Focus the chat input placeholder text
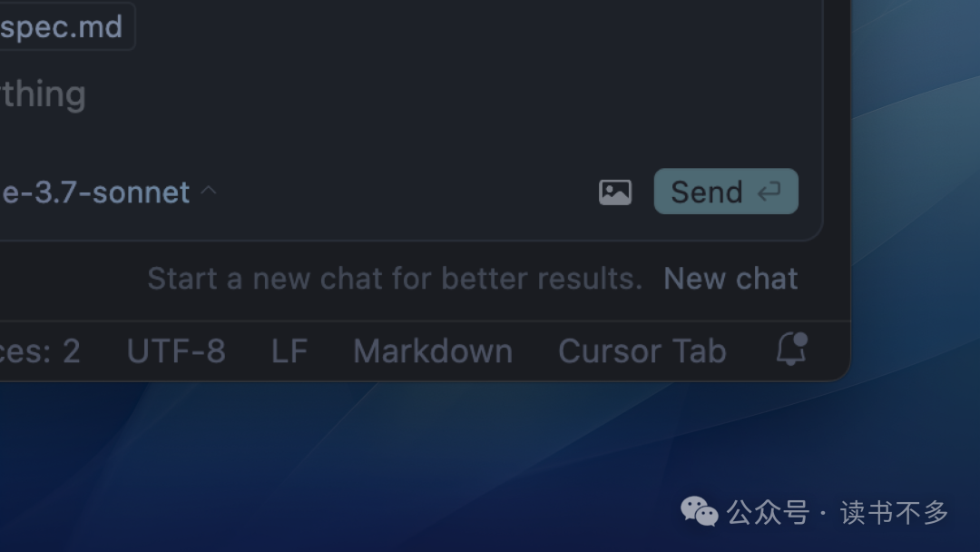This screenshot has width=980, height=552. 43,94
